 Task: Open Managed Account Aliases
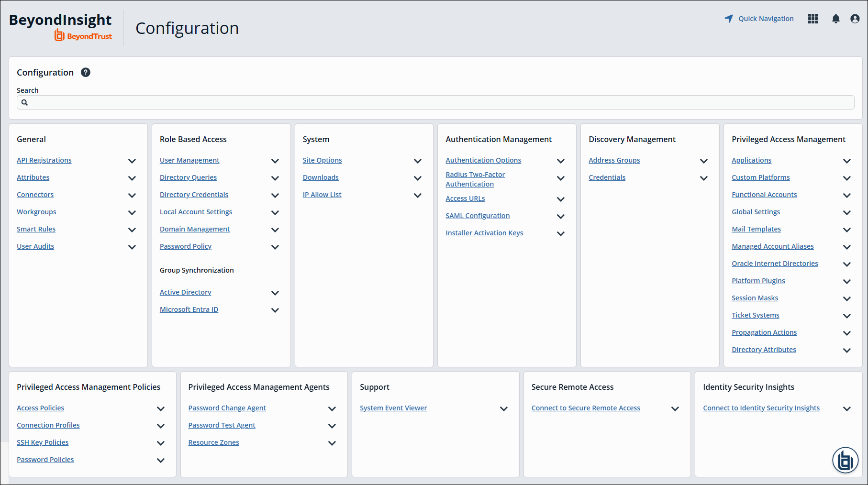(773, 246)
